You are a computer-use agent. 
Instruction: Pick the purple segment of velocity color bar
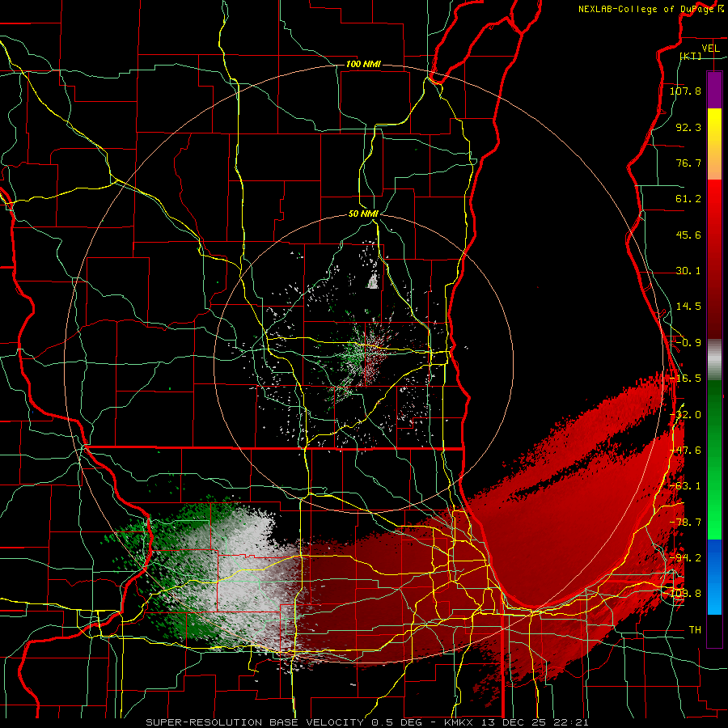click(714, 90)
